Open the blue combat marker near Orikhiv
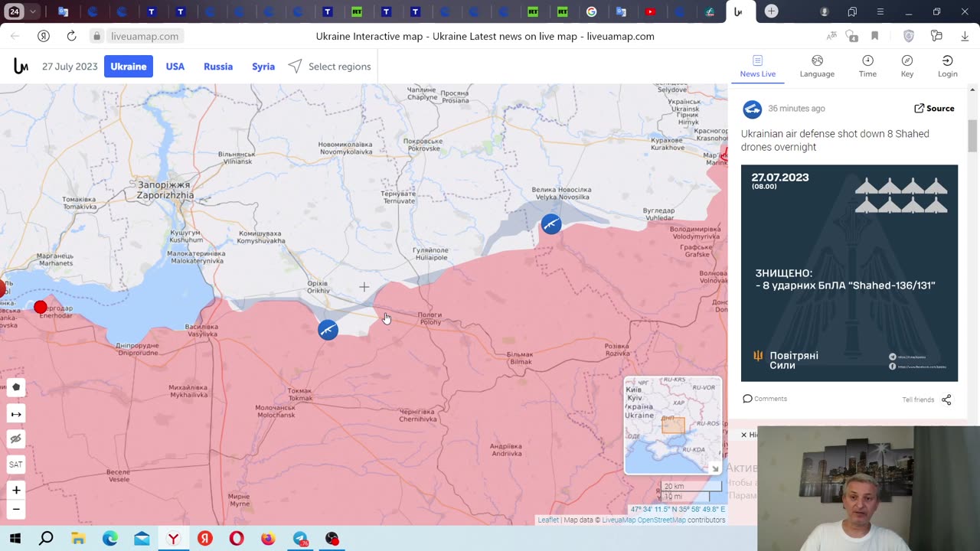The height and width of the screenshot is (551, 980). (x=328, y=330)
